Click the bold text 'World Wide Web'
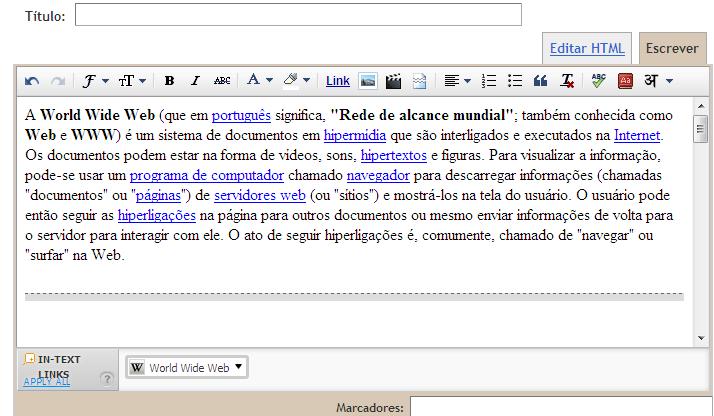Image resolution: width=714 pixels, height=416 pixels. coord(97,115)
